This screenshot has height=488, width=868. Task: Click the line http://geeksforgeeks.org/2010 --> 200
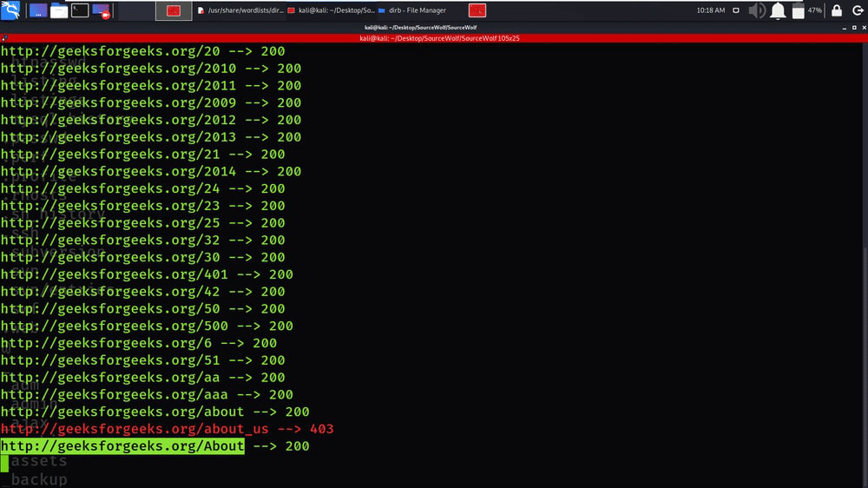click(150, 68)
